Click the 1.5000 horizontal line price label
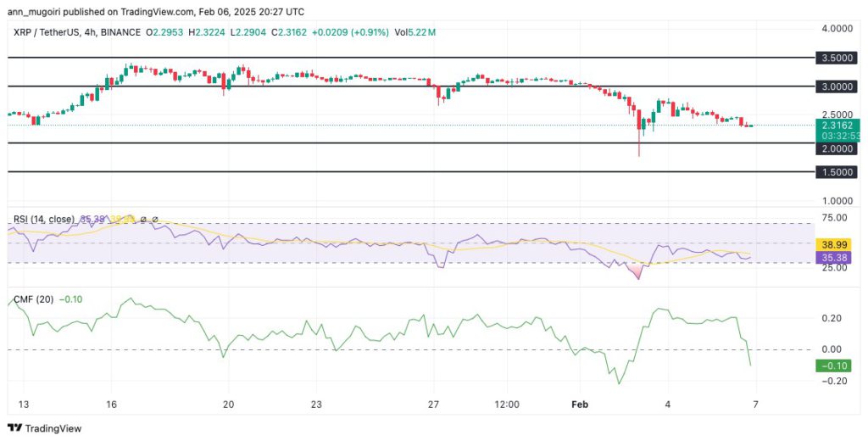Image resolution: width=868 pixels, height=441 pixels. coord(837,172)
